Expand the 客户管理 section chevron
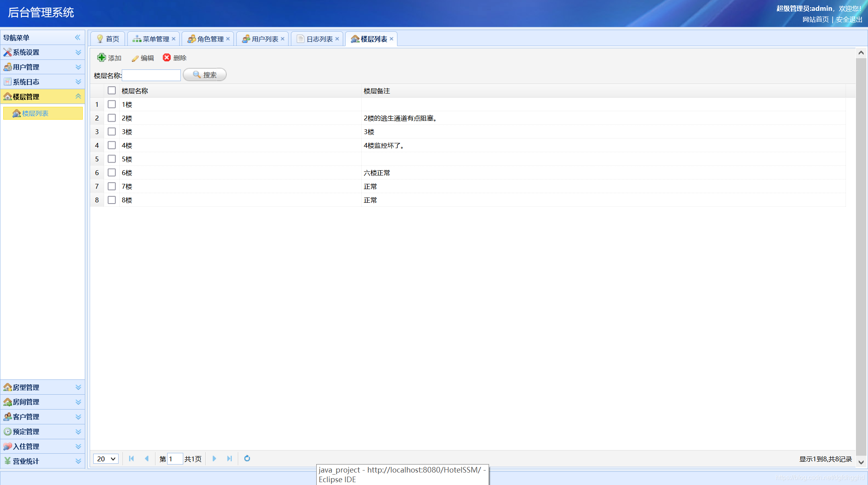Viewport: 868px width, 485px height. click(78, 417)
